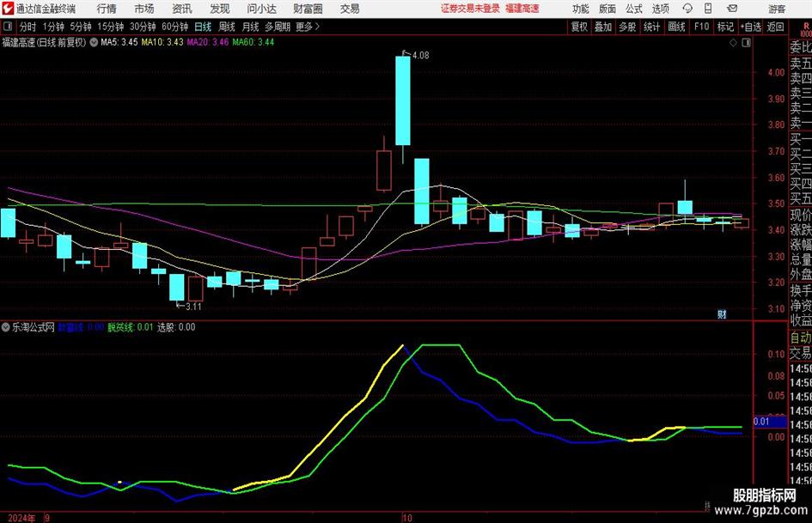This screenshot has height=523, width=812.
Task: Click the 游客 user label
Action: (x=777, y=9)
